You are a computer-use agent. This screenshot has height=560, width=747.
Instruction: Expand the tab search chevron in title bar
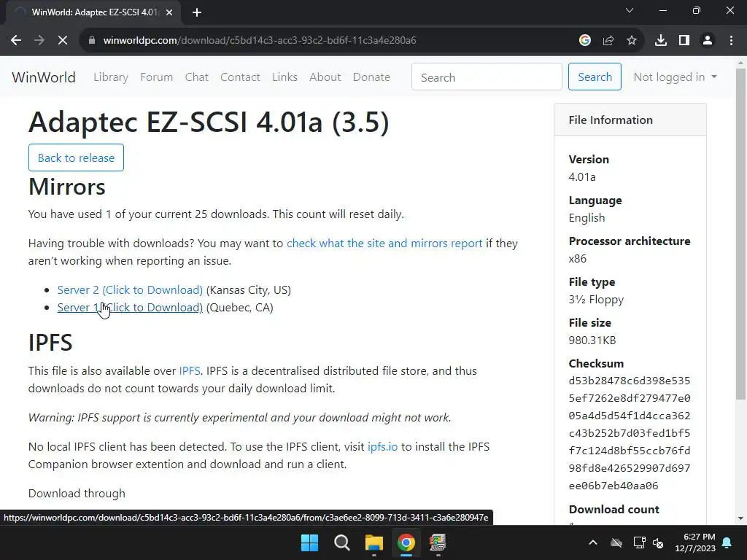630,10
